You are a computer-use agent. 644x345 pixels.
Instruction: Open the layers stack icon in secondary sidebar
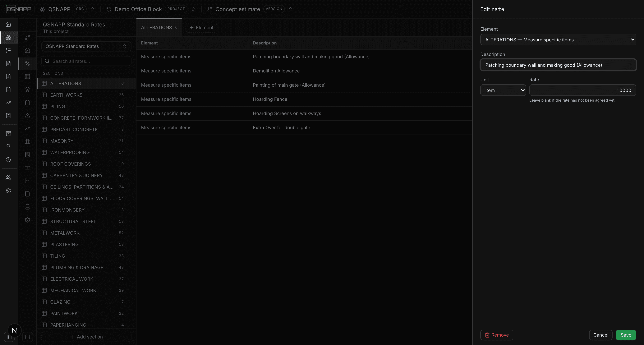point(27,90)
